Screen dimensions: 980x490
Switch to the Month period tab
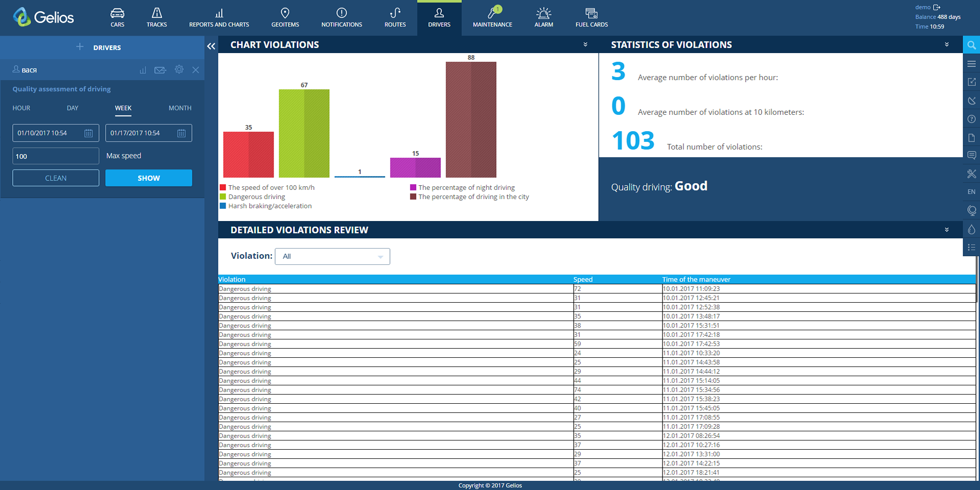click(x=180, y=108)
